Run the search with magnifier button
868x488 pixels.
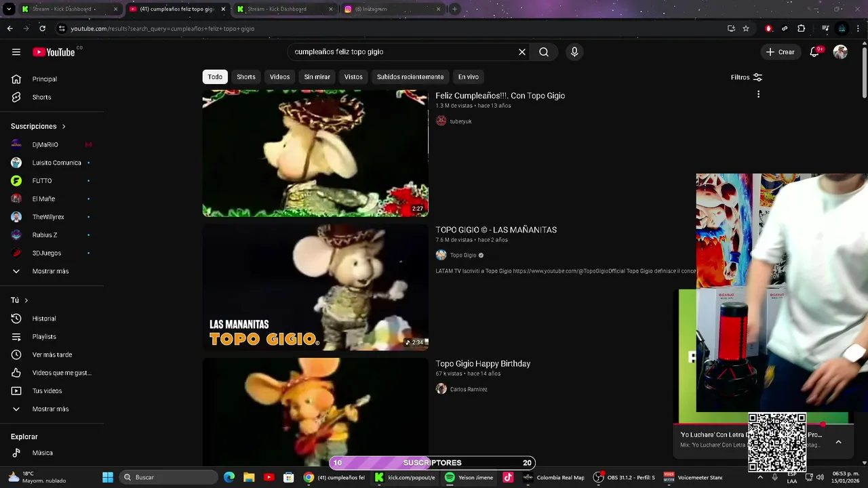[544, 52]
